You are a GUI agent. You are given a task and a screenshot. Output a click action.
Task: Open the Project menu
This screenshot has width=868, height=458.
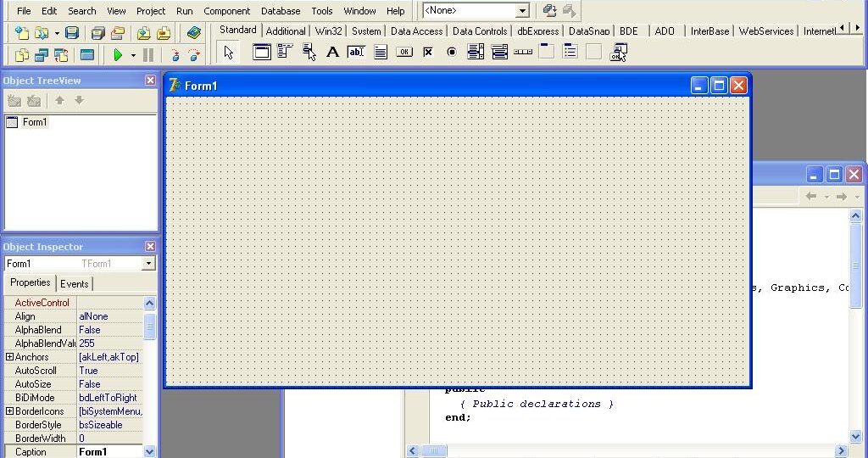click(x=151, y=11)
